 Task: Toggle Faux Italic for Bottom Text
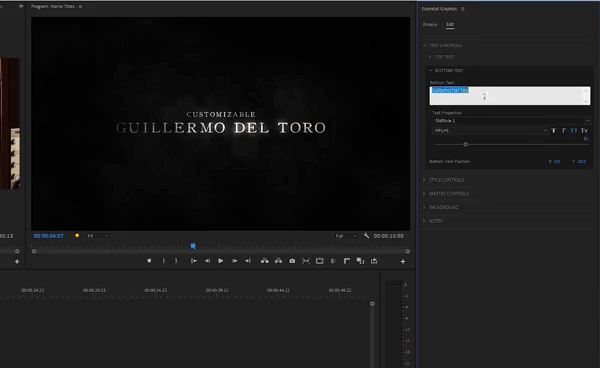(564, 131)
